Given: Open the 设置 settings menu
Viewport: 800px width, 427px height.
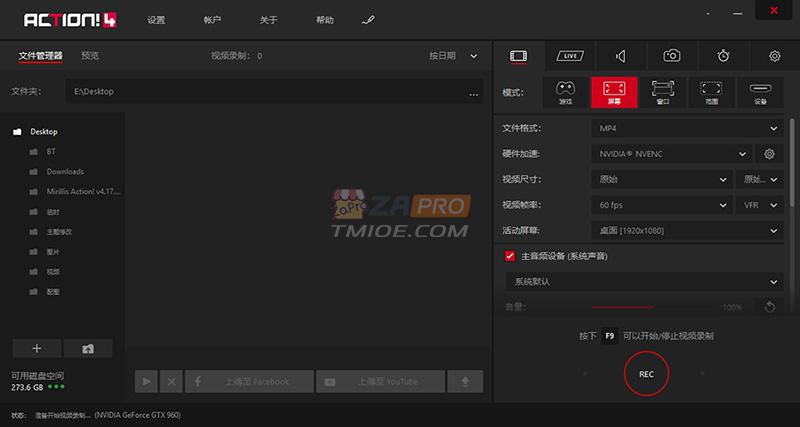Looking at the screenshot, I should (156, 20).
